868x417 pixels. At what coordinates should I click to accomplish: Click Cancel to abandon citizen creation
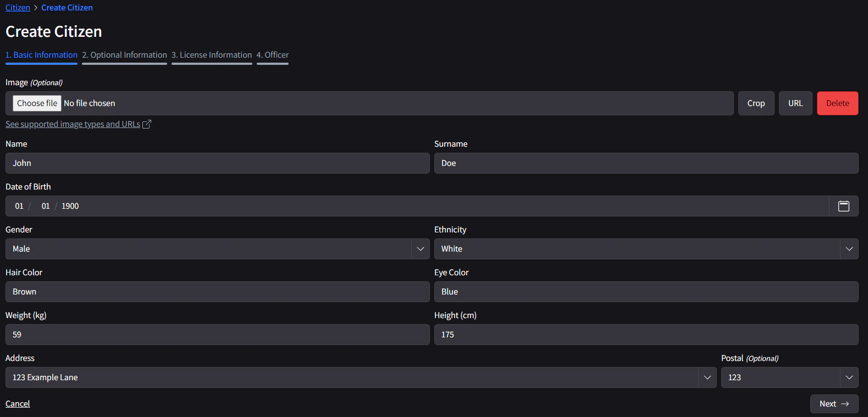[x=17, y=403]
